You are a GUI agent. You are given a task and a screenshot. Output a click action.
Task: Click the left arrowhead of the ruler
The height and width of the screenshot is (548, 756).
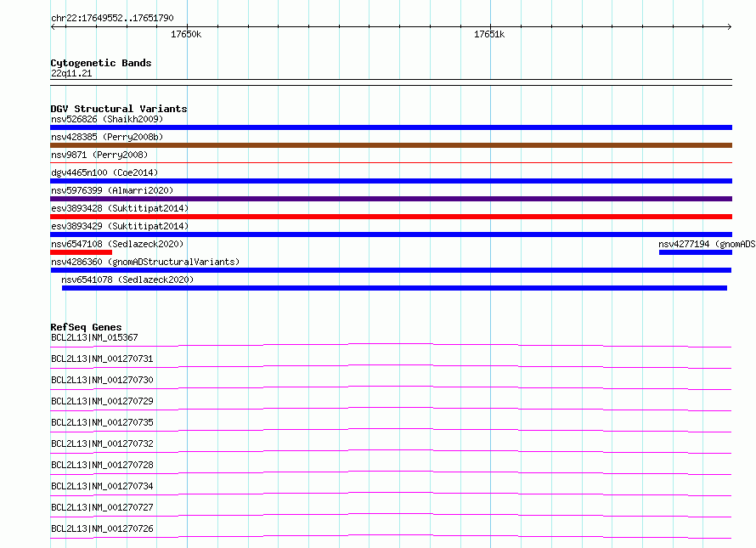[53, 26]
